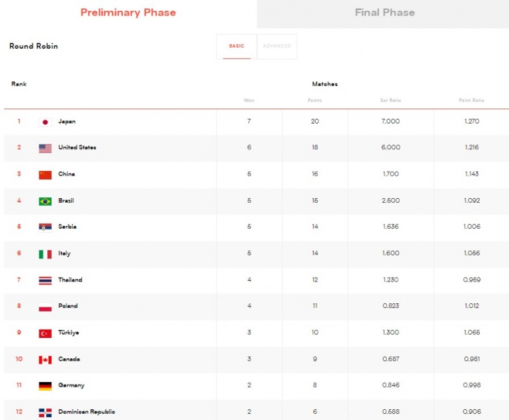The image size is (509, 420).
Task: Open the Germany team link
Action: coord(71,385)
